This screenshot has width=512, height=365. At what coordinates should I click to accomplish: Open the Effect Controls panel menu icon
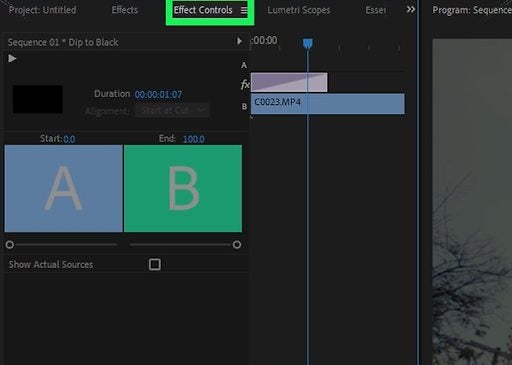[244, 11]
